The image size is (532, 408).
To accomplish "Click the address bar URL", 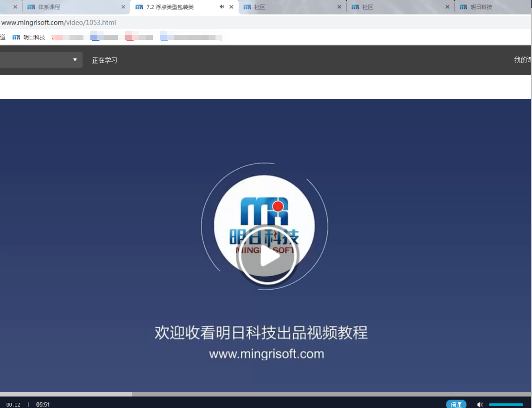I will 59,22.
